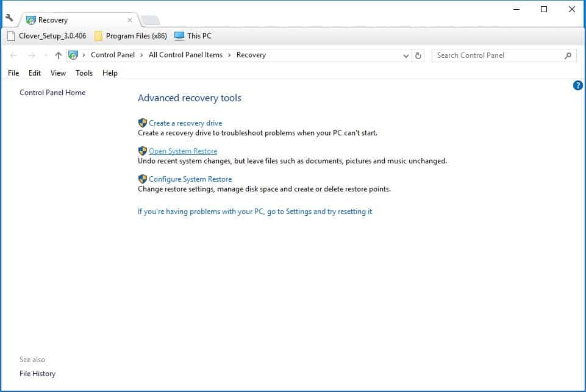Click the blue help question mark icon

pos(577,85)
